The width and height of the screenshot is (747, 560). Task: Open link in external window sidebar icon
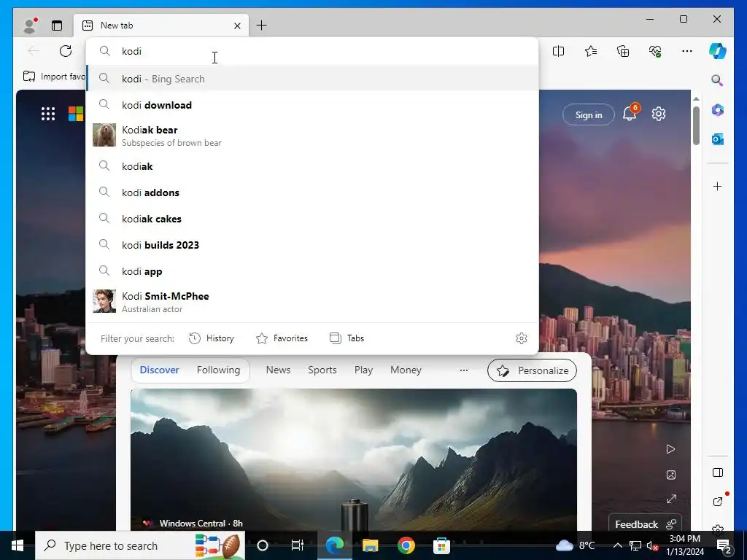718,502
